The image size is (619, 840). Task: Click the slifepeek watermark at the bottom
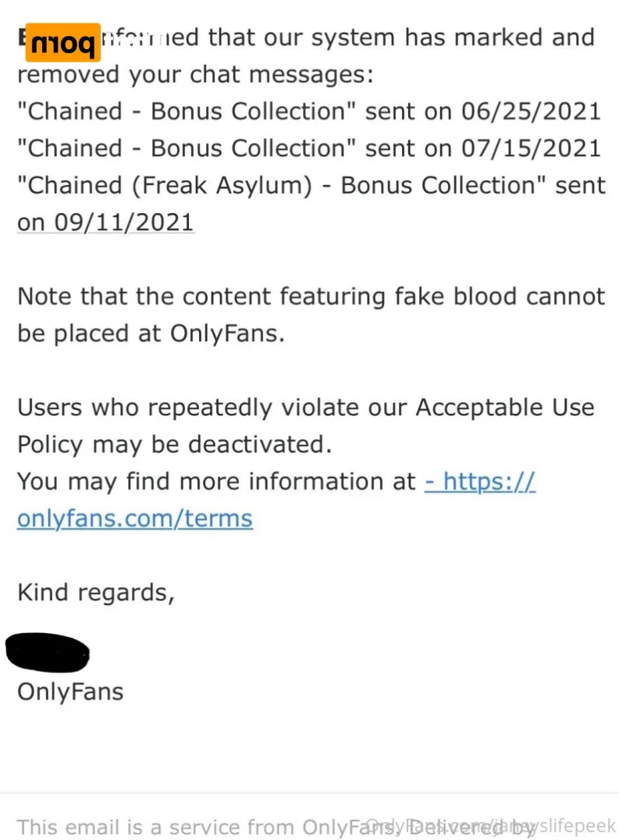click(x=577, y=825)
